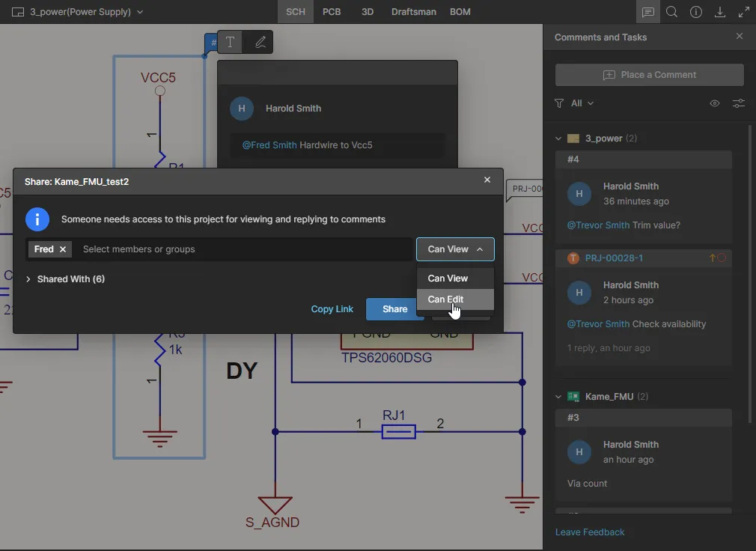Collapse the 3_power comments group
The width and height of the screenshot is (756, 551).
558,138
